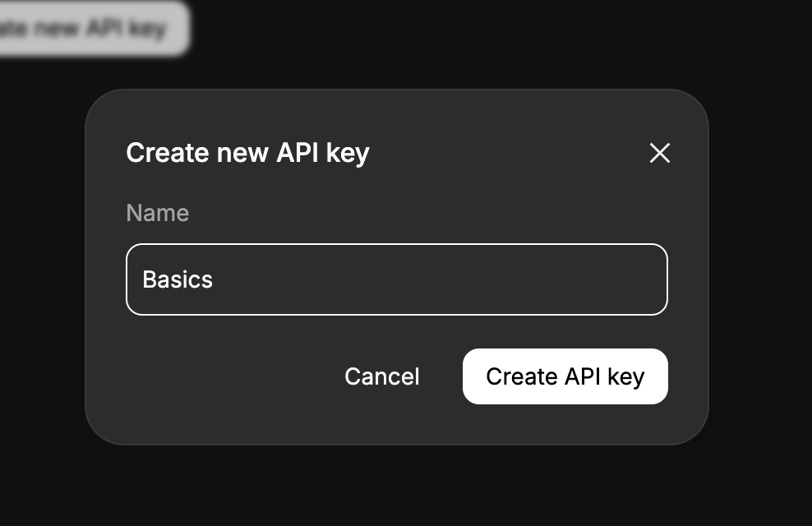This screenshot has width=812, height=526.
Task: Click the Name field label
Action: click(157, 213)
